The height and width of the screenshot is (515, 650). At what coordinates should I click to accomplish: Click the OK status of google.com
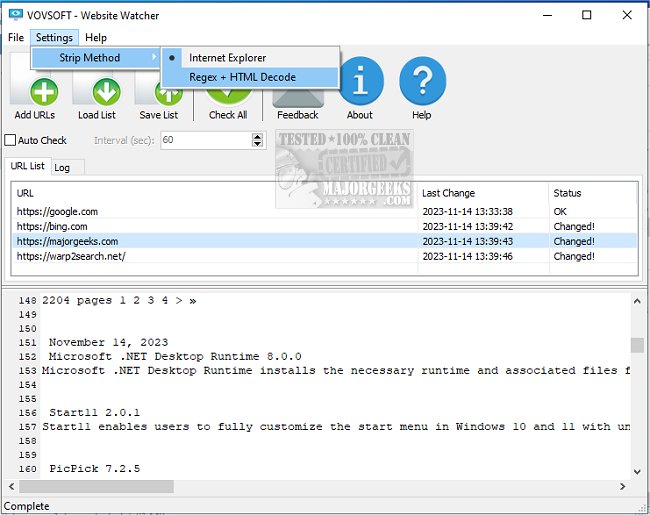pyautogui.click(x=560, y=211)
